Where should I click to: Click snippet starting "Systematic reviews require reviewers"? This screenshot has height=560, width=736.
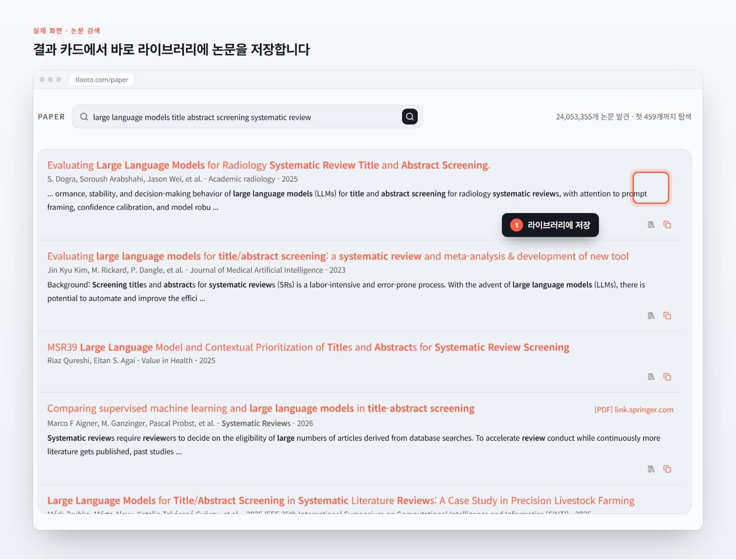[353, 445]
